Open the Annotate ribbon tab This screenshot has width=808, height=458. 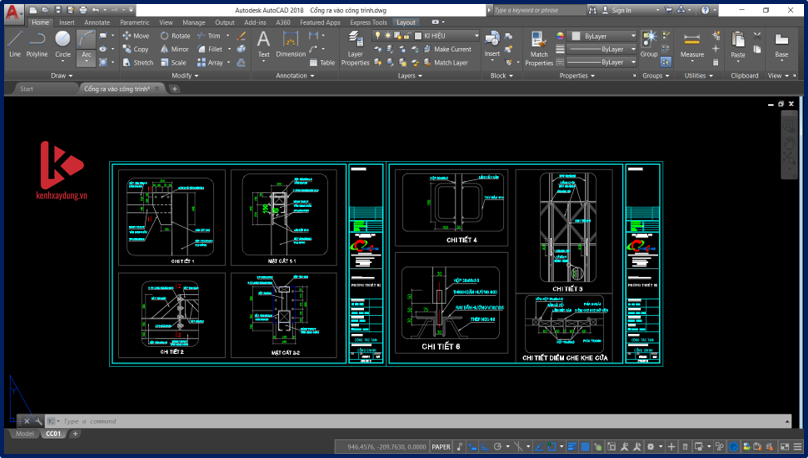coord(97,22)
